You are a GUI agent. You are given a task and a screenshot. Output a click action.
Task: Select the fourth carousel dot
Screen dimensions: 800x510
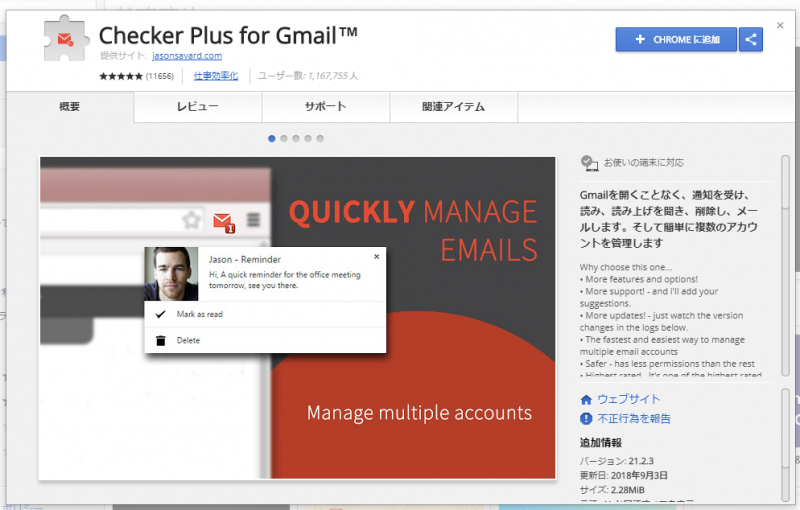308,139
